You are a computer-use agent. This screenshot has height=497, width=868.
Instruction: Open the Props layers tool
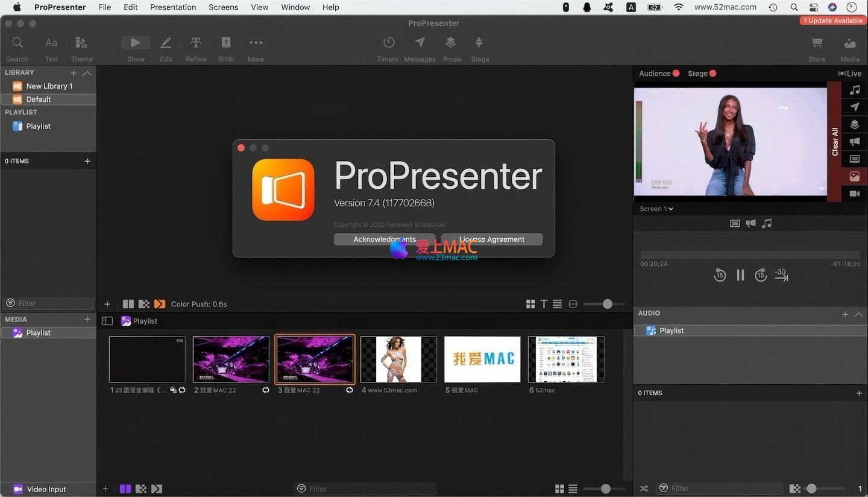tap(451, 43)
